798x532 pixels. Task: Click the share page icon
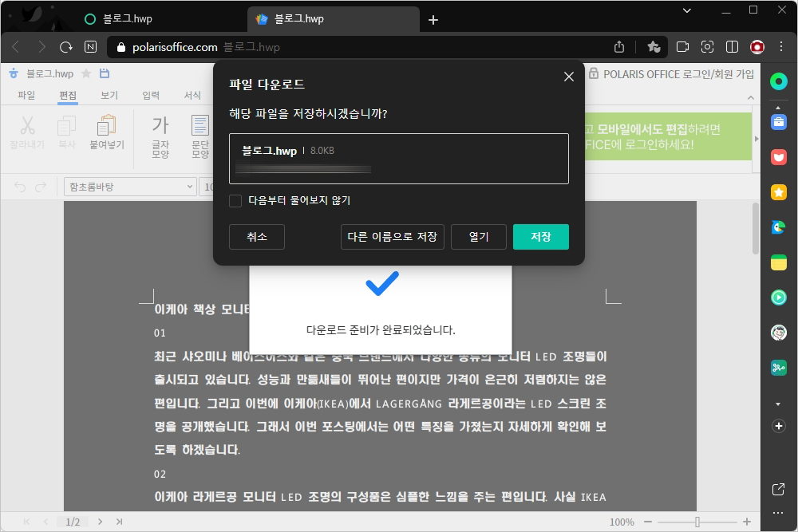(x=619, y=47)
